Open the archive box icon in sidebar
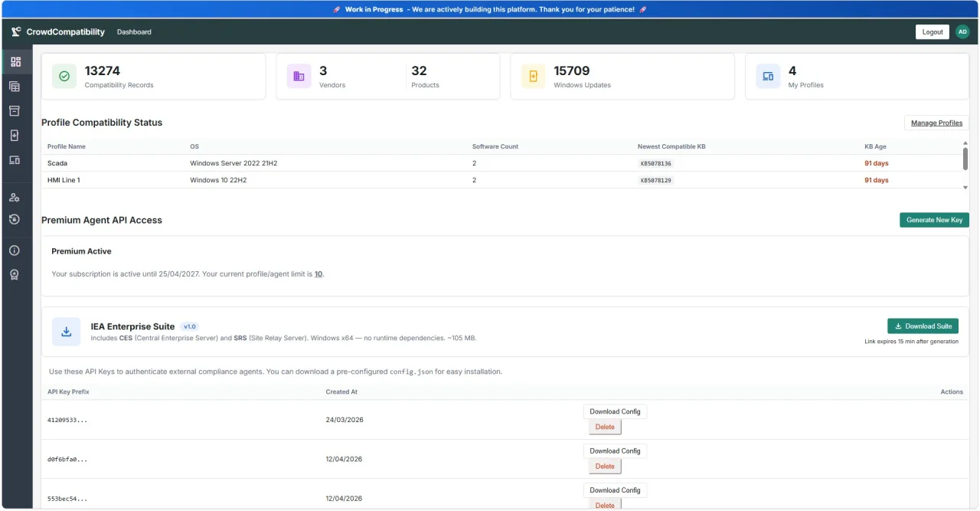Viewport: 980px width, 511px height. (x=15, y=111)
